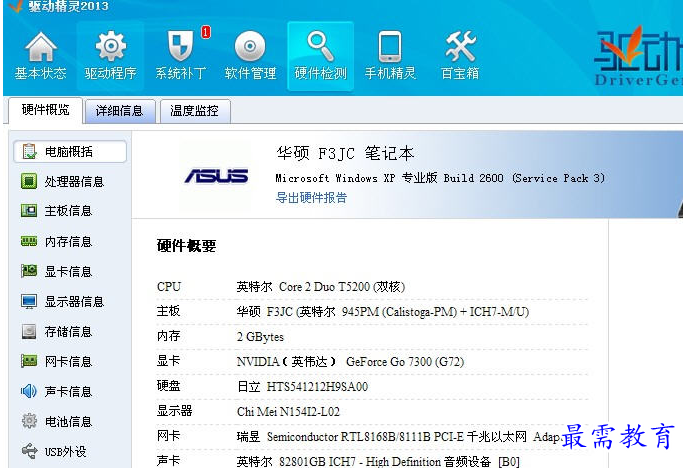Open 声卡信息 sidebar label
683x468 pixels.
point(68,391)
